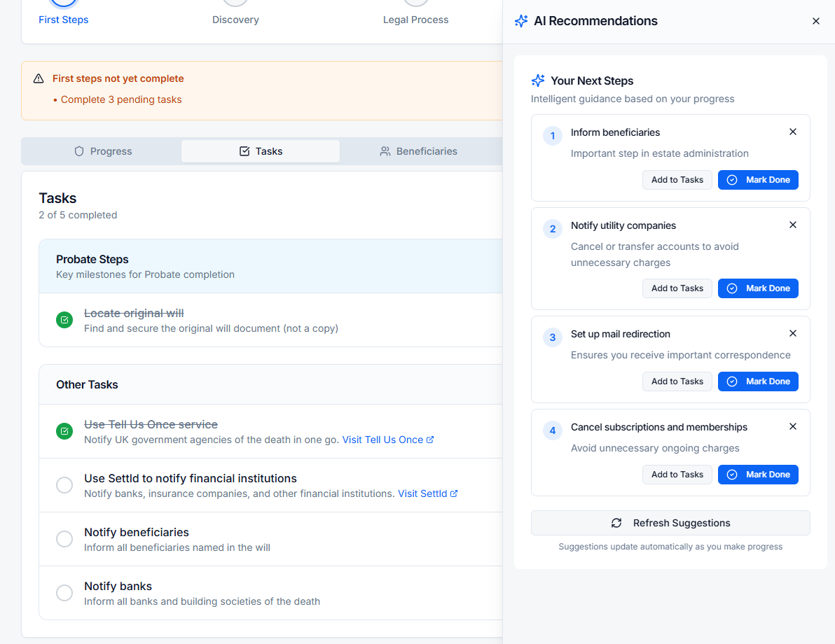Click the warning triangle in the alert banner
Screen dimensions: 835x644
tap(39, 78)
